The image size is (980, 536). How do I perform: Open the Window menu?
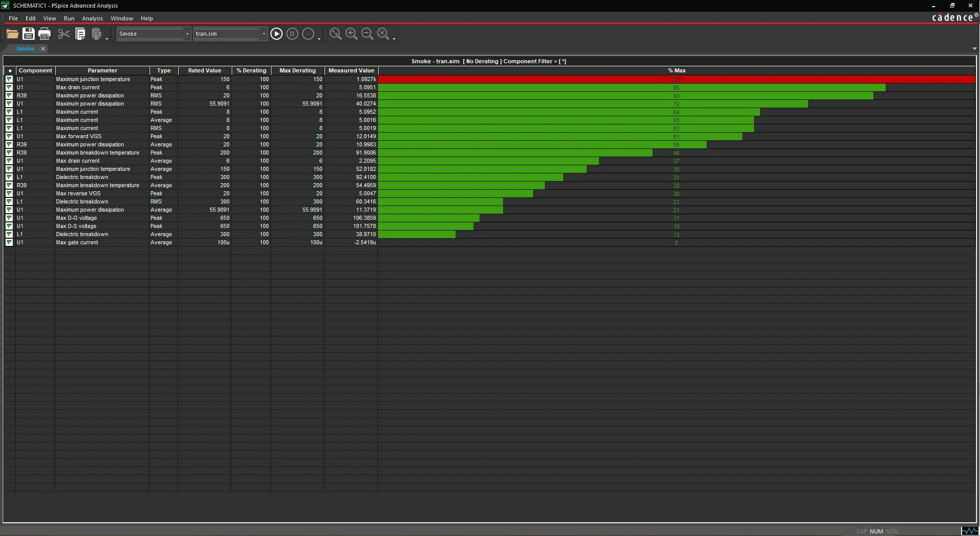pos(122,18)
